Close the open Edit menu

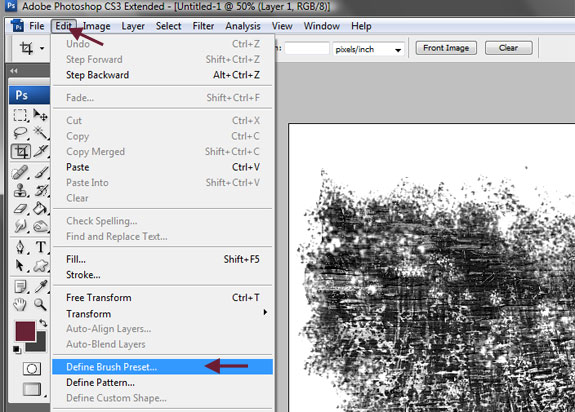64,26
